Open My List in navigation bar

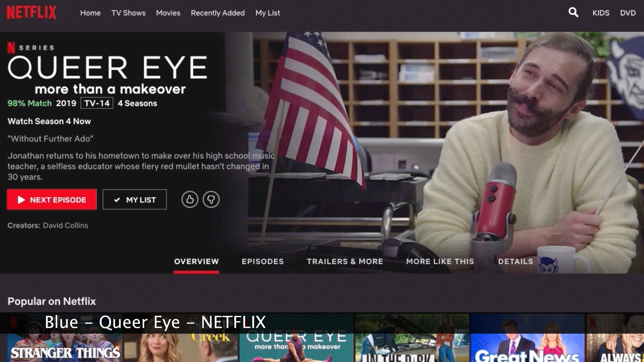click(x=268, y=13)
